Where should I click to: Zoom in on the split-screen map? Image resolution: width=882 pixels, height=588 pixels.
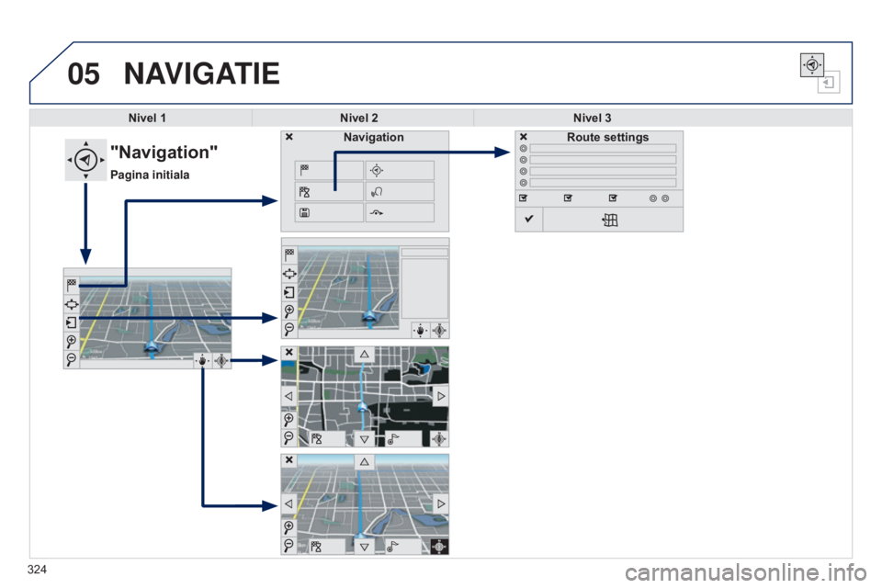coord(289,311)
